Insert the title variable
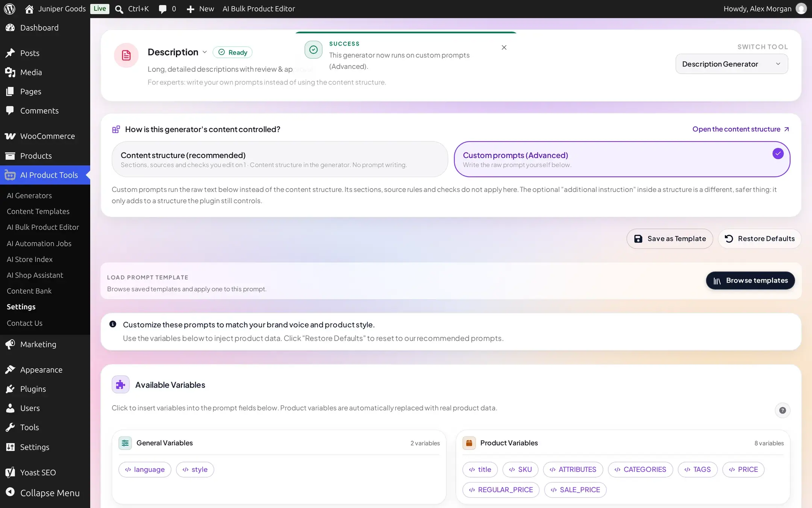 (x=480, y=470)
